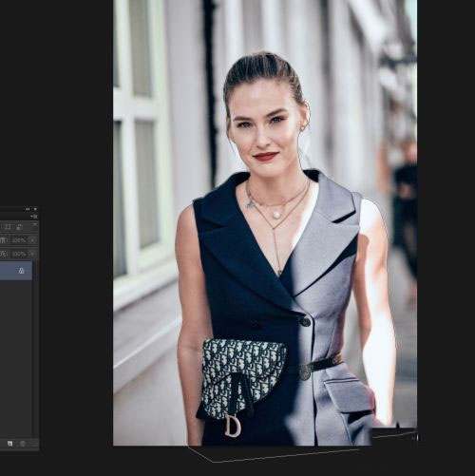Image resolution: width=475 pixels, height=476 pixels.
Task: Click the opacity 100% value field
Action: click(19, 240)
